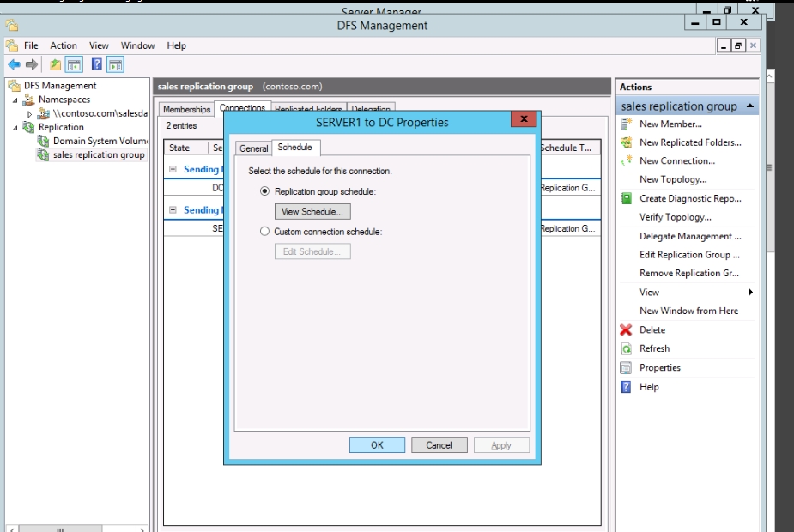The width and height of the screenshot is (794, 532).
Task: Click the forward arrow toolbar icon
Action: point(32,65)
